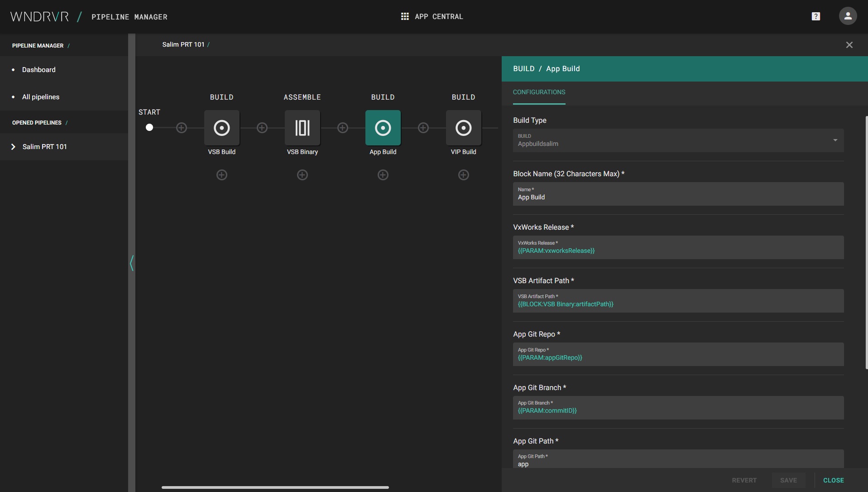Screen dimensions: 868x492
Task: Add parallel block below VSB Build
Action: (x=222, y=175)
